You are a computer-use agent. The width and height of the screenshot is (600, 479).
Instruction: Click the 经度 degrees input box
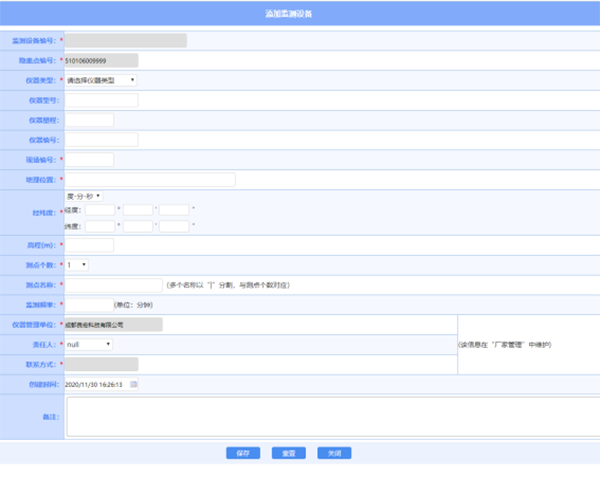100,210
